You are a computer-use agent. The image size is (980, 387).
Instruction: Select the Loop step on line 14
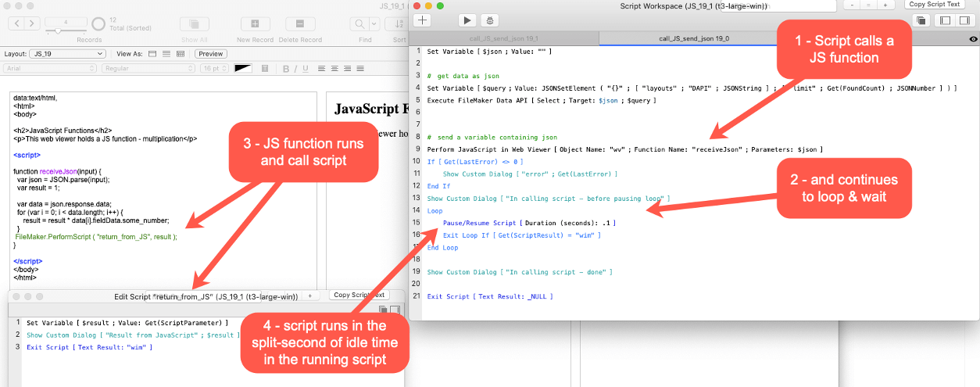[435, 211]
